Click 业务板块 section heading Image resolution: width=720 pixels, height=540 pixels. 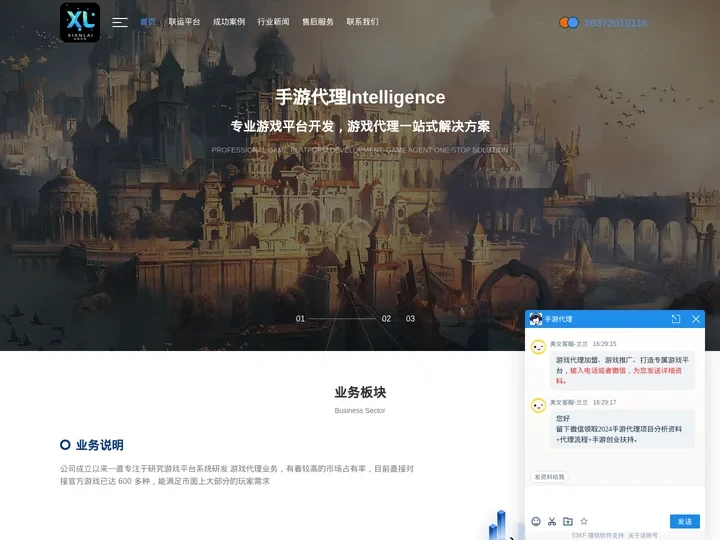[x=360, y=392]
